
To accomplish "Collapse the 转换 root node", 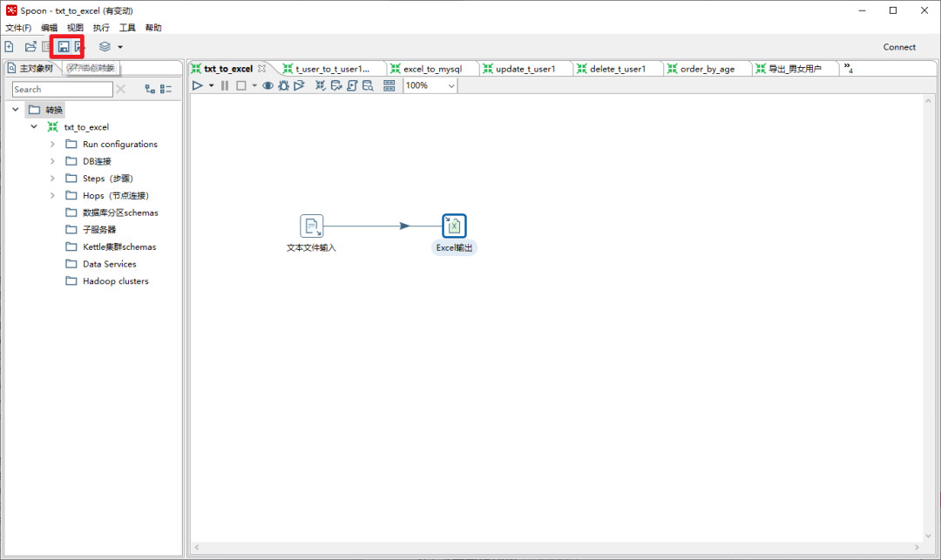I will click(16, 110).
